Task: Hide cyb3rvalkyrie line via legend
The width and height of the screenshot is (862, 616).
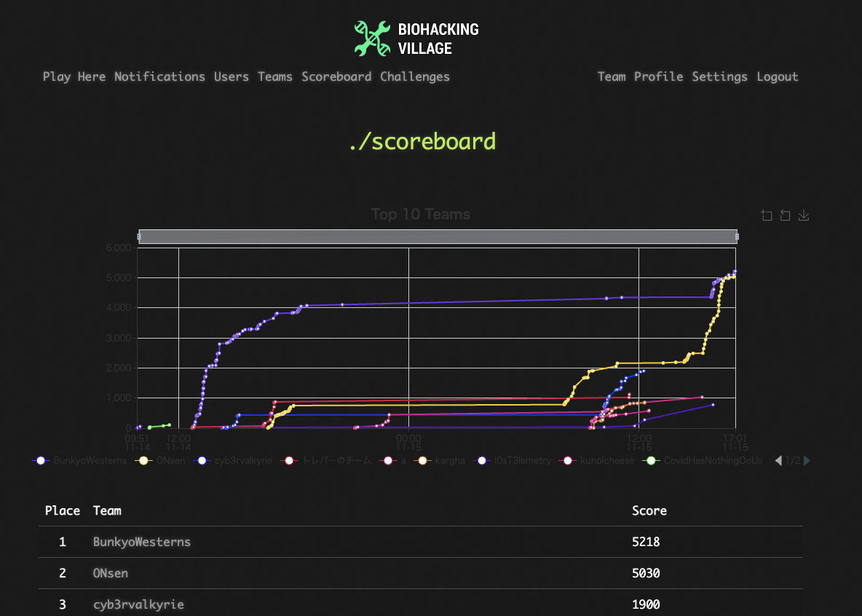Action: tap(232, 461)
